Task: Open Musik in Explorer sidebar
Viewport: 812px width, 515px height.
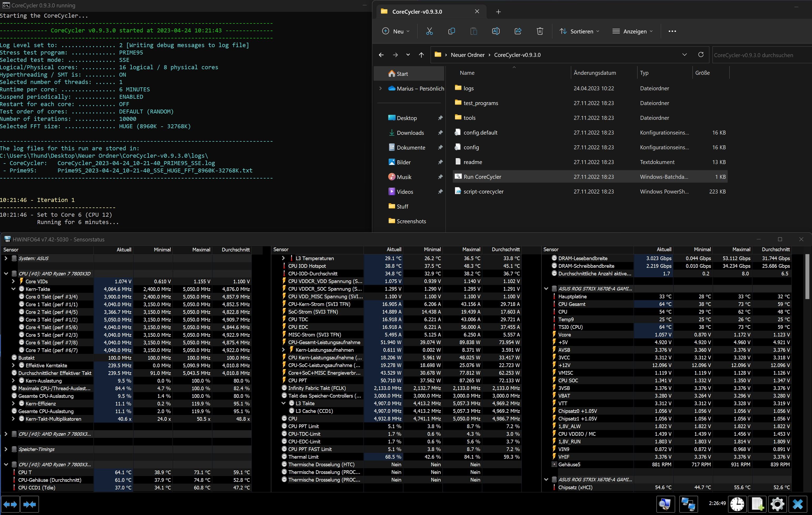Action: click(x=404, y=177)
